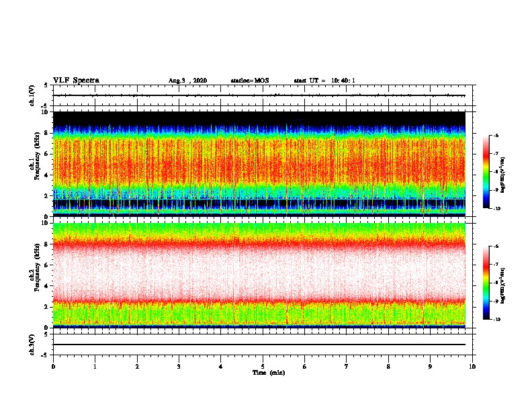This screenshot has height=411, width=532.
Task: Click the ch.1 color bar log(PSD) label
Action: pyautogui.click(x=503, y=175)
